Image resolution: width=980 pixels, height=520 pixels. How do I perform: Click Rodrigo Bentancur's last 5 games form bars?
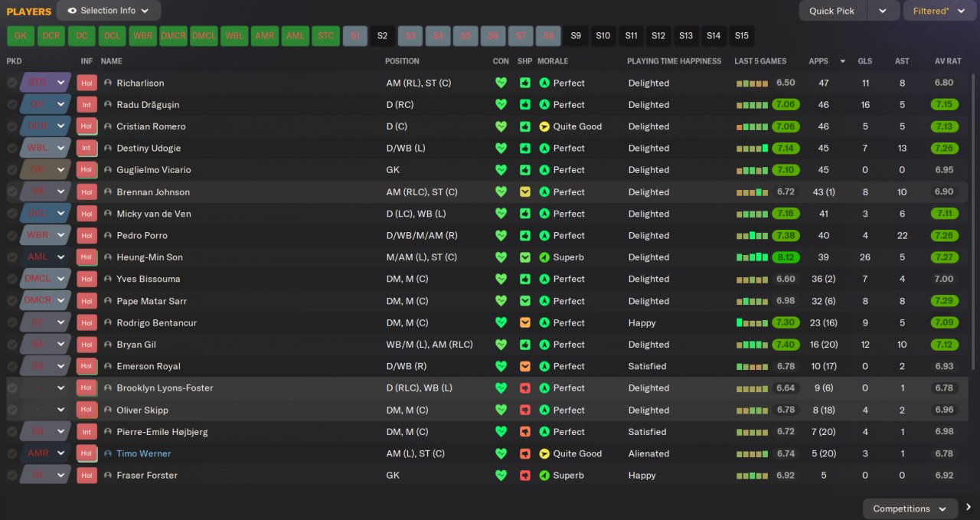(752, 323)
